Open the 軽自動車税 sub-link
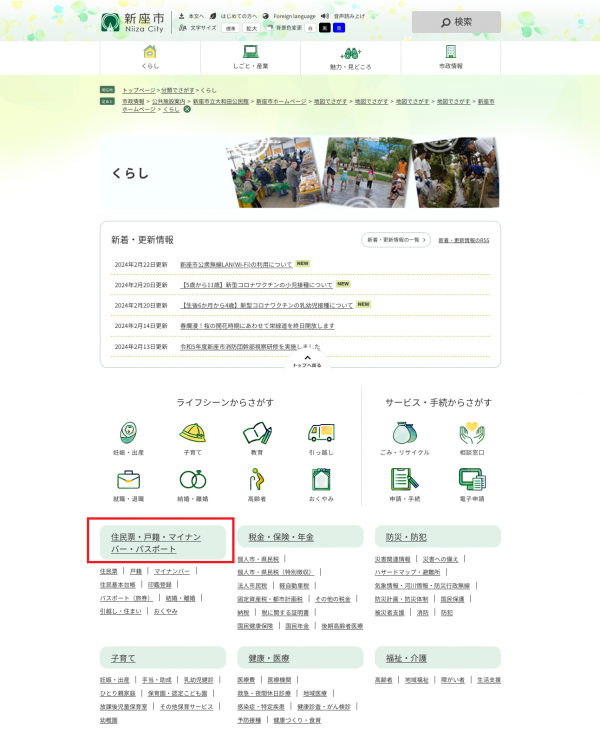 tap(294, 586)
